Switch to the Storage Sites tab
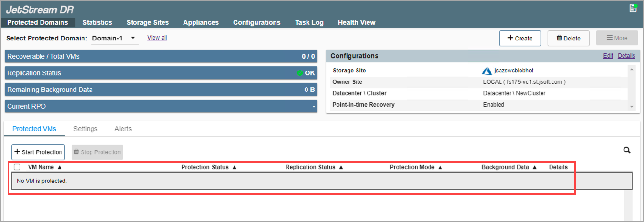The height and width of the screenshot is (222, 644). coord(147,22)
